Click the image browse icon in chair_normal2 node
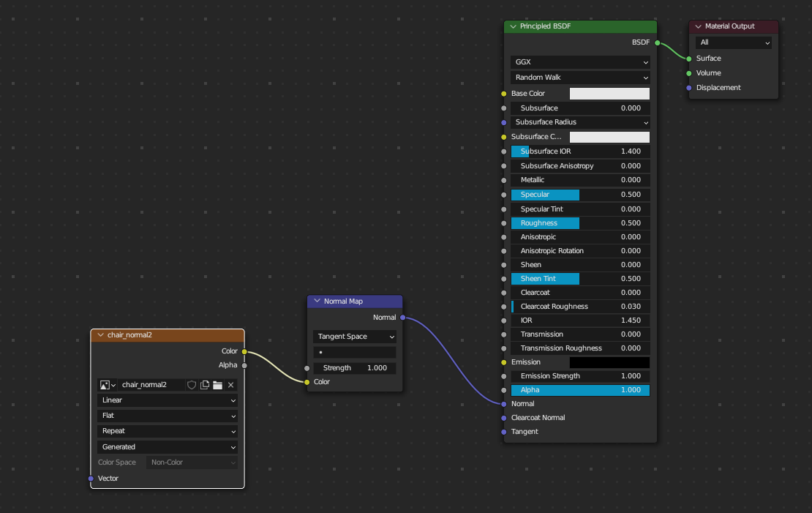This screenshot has height=513, width=812. click(108, 385)
